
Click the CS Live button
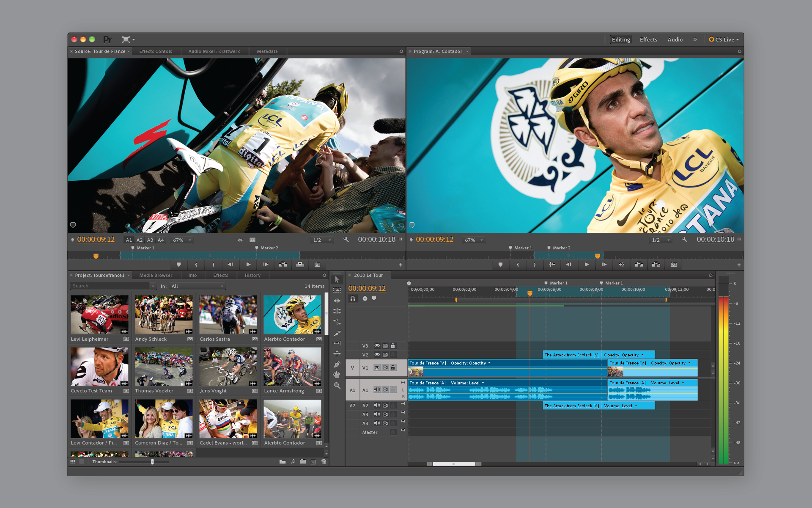tap(724, 39)
